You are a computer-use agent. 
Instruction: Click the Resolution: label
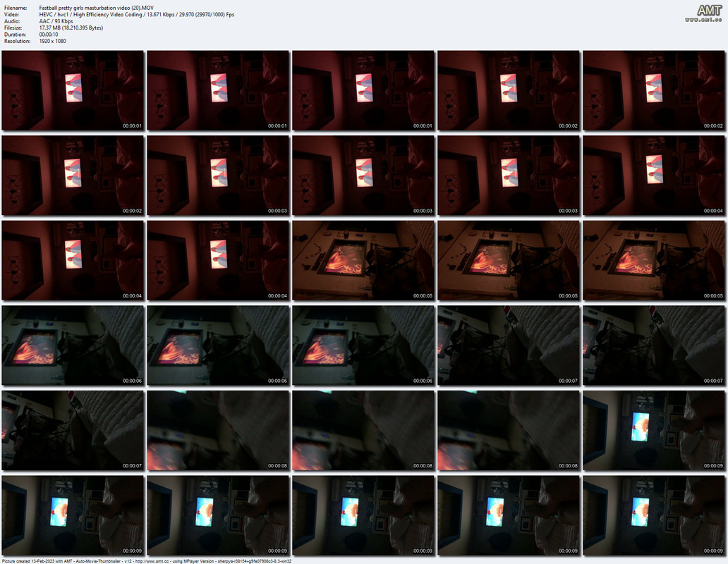[17, 41]
